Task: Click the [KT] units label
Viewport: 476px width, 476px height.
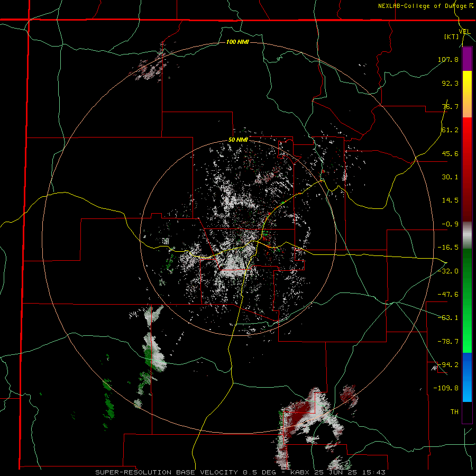Action: click(451, 36)
